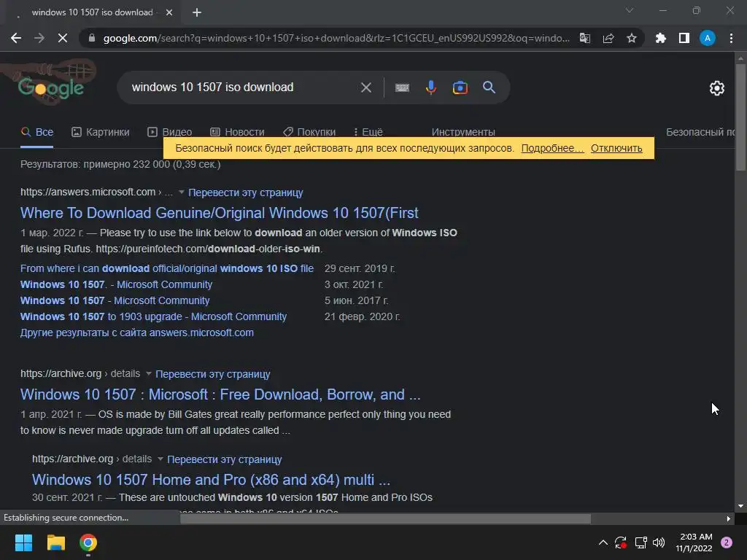The height and width of the screenshot is (560, 747).
Task: Open volume control in tray
Action: pos(659,542)
